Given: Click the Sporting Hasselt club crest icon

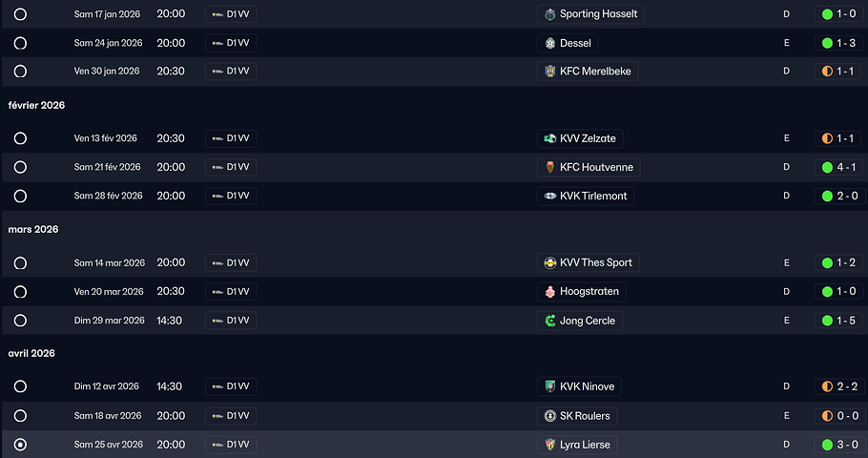Looking at the screenshot, I should [x=549, y=14].
